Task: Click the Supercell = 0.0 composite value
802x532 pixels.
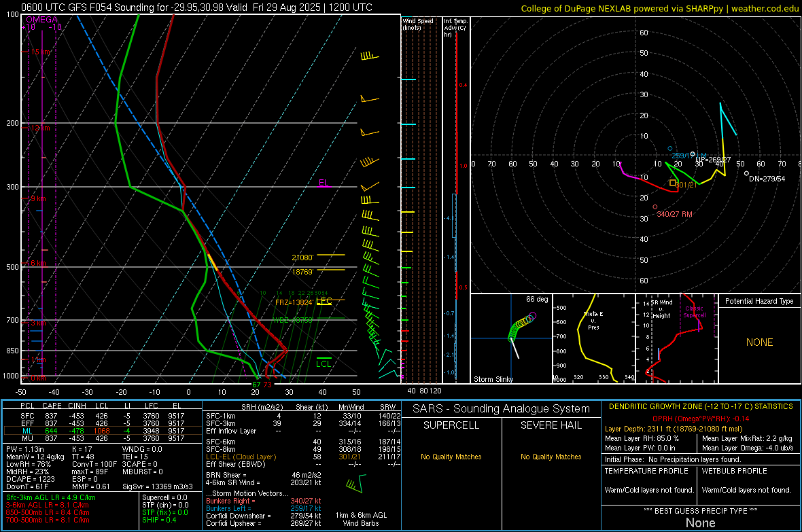Action: pyautogui.click(x=164, y=497)
